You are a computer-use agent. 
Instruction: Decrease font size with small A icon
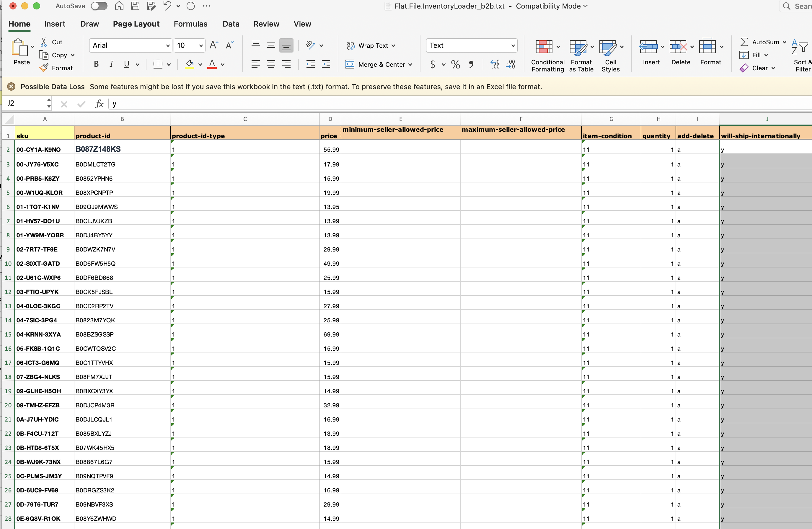[x=230, y=45]
